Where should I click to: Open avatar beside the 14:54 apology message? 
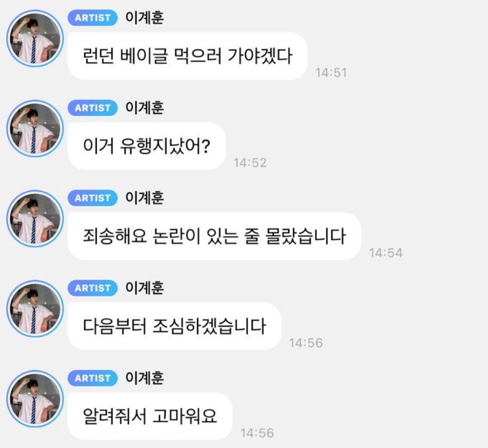pos(35,219)
